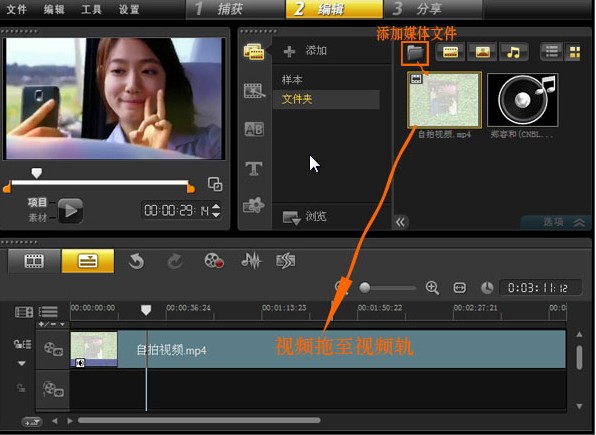The image size is (596, 435).
Task: Switch to the 1 捕获 step tab
Action: [236, 9]
